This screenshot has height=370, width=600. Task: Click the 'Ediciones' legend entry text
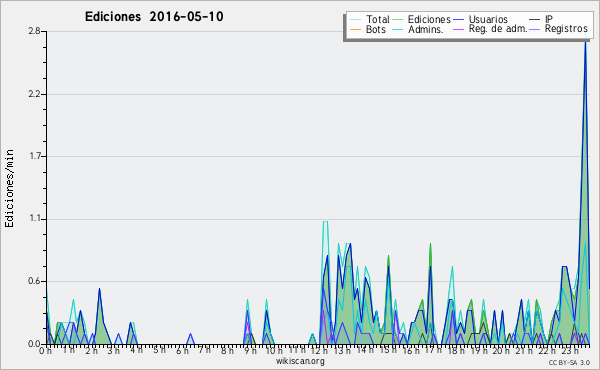coord(429,19)
